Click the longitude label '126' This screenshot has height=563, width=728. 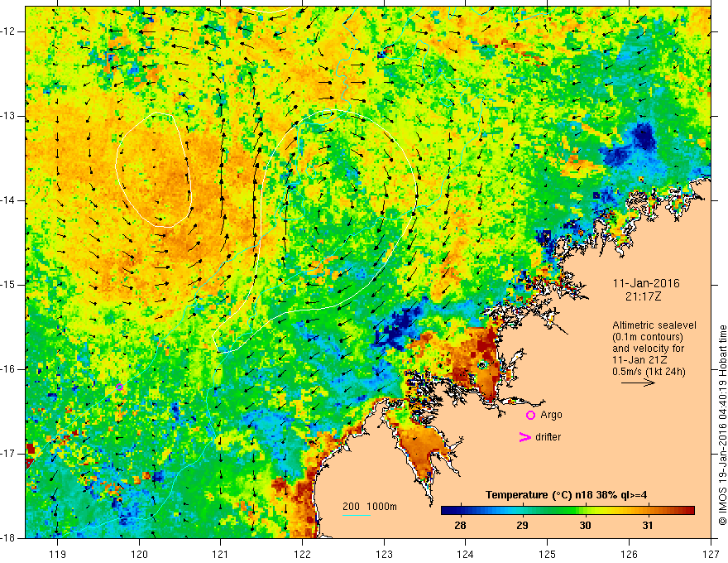click(x=629, y=554)
